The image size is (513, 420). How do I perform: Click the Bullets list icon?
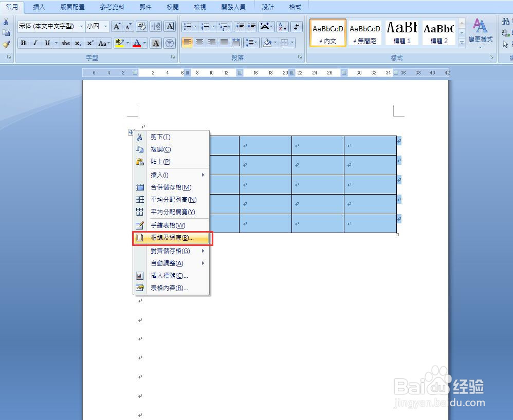pos(188,27)
